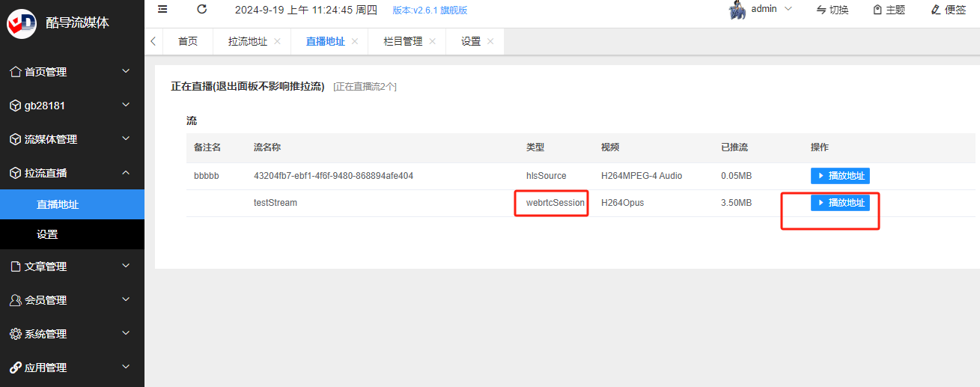Collapse the 拉流直播 sidebar menu

(x=72, y=173)
